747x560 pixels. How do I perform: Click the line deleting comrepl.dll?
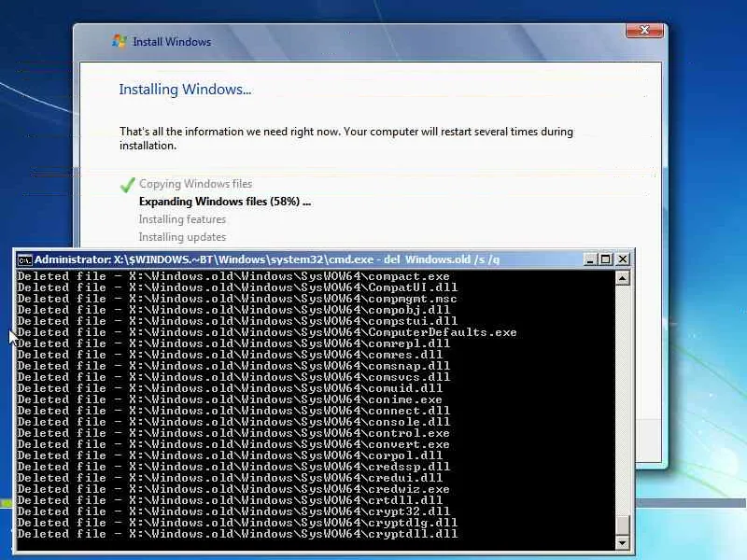coord(233,343)
